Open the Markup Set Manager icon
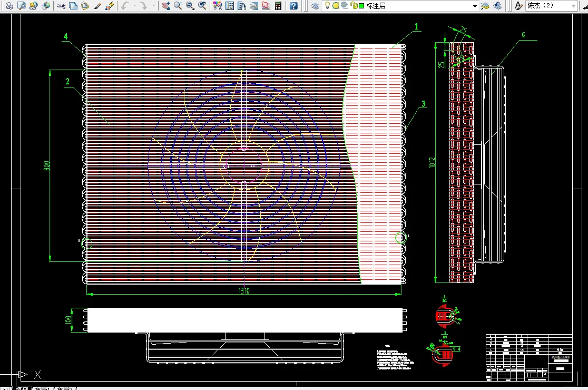 click(266, 6)
